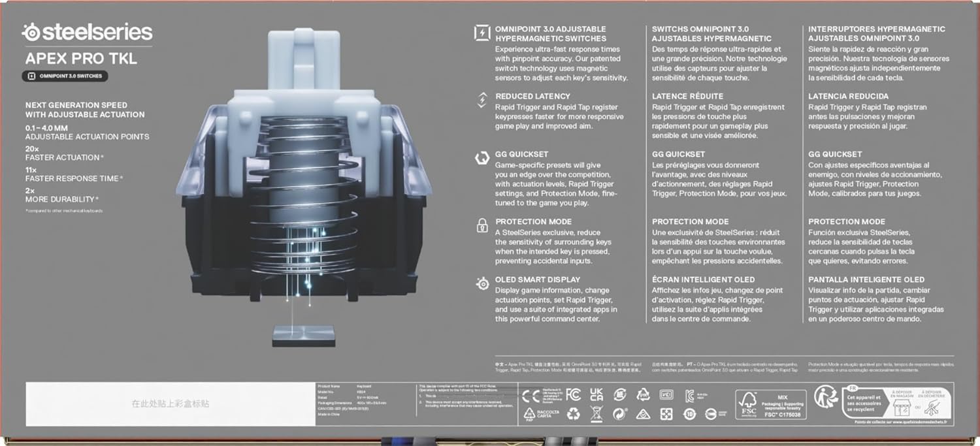The image size is (980, 446).
Task: Click the Reduced Latency icon
Action: pos(482,100)
